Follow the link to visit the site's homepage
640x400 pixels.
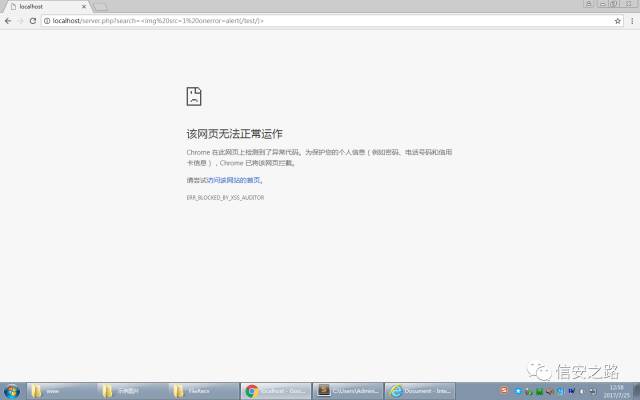[234, 180]
